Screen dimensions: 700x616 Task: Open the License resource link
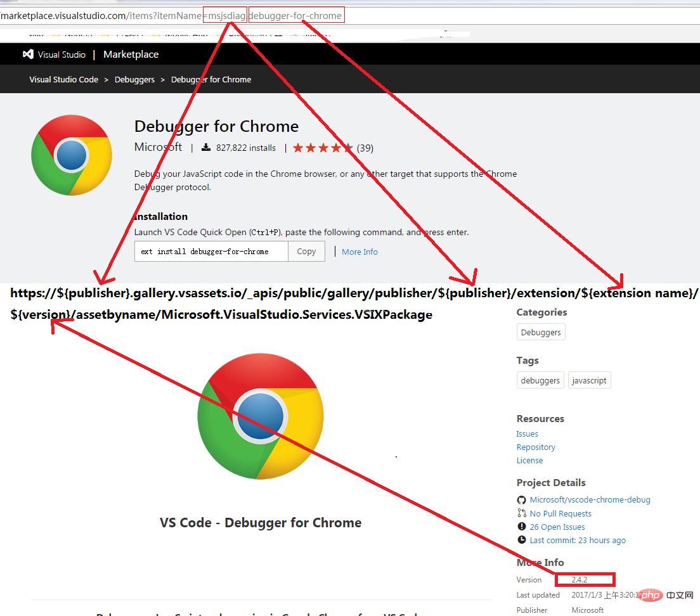pyautogui.click(x=529, y=461)
